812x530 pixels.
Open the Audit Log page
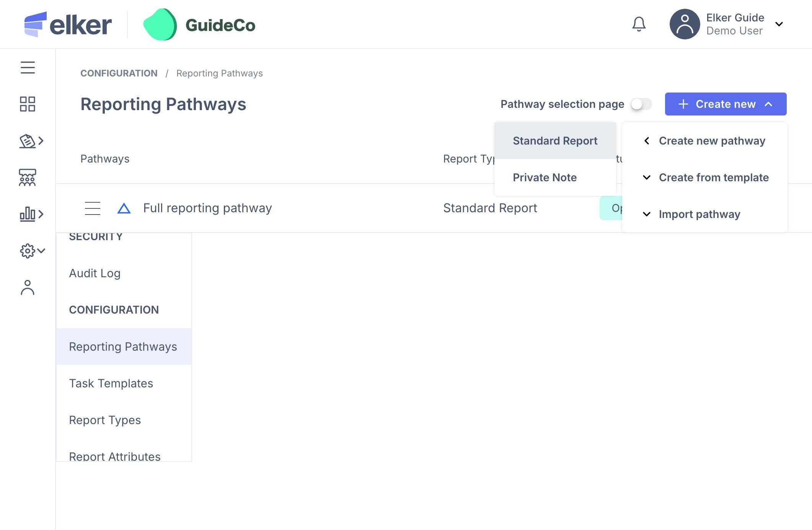click(95, 273)
